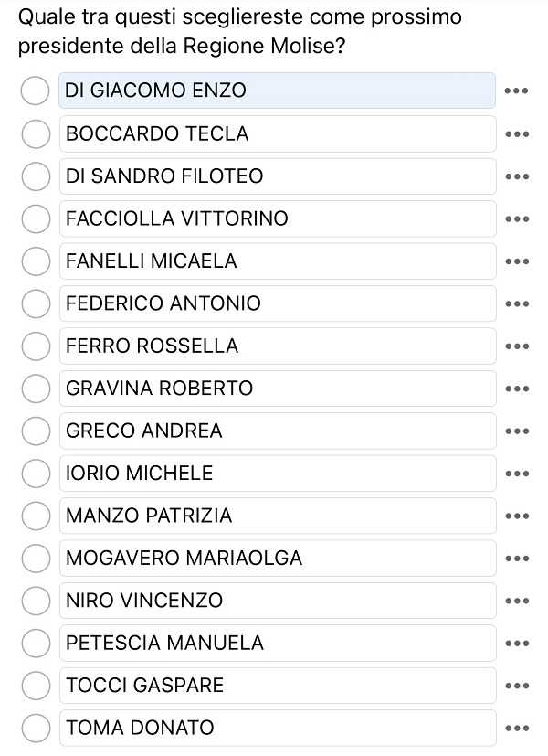Click the TOMA DONATO option text box
548x756 pixels.
click(x=278, y=728)
